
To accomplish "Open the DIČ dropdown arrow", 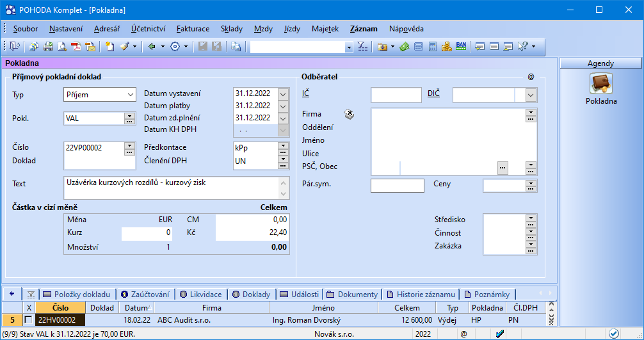I will [x=531, y=95].
